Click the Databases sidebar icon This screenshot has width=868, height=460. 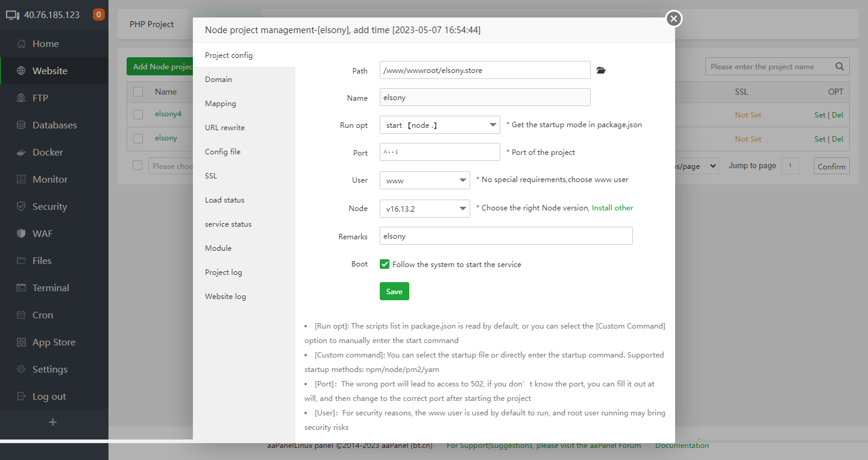pos(22,125)
